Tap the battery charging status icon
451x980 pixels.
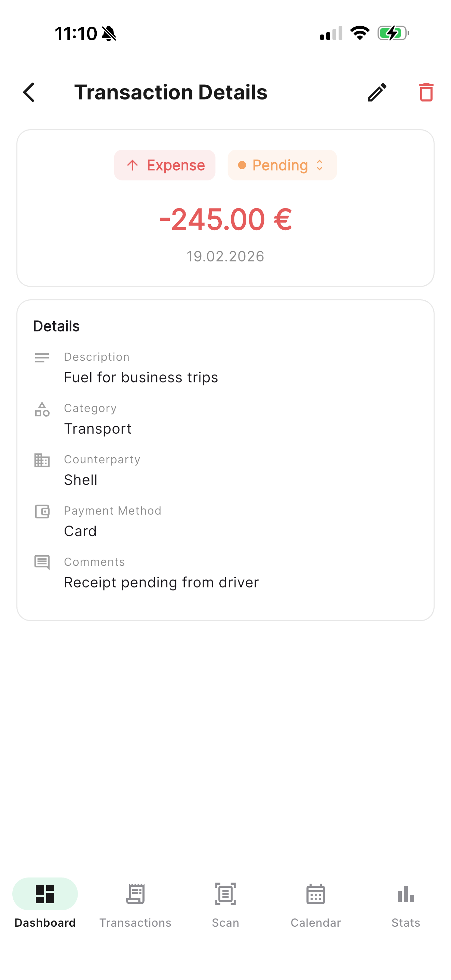(394, 33)
